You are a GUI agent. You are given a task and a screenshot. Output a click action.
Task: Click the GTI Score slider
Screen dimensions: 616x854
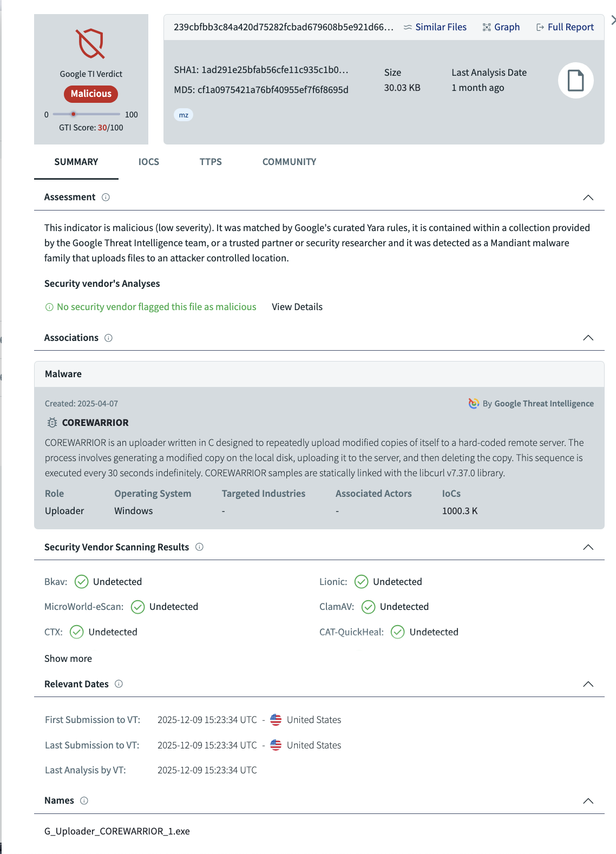point(87,114)
